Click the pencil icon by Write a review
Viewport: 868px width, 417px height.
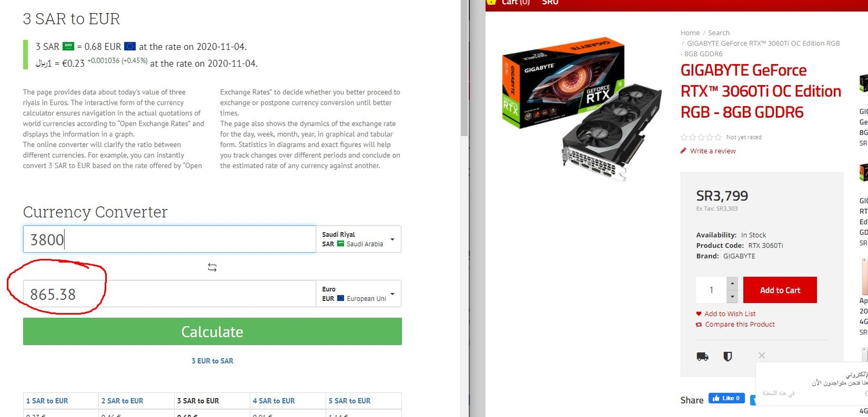pyautogui.click(x=684, y=151)
